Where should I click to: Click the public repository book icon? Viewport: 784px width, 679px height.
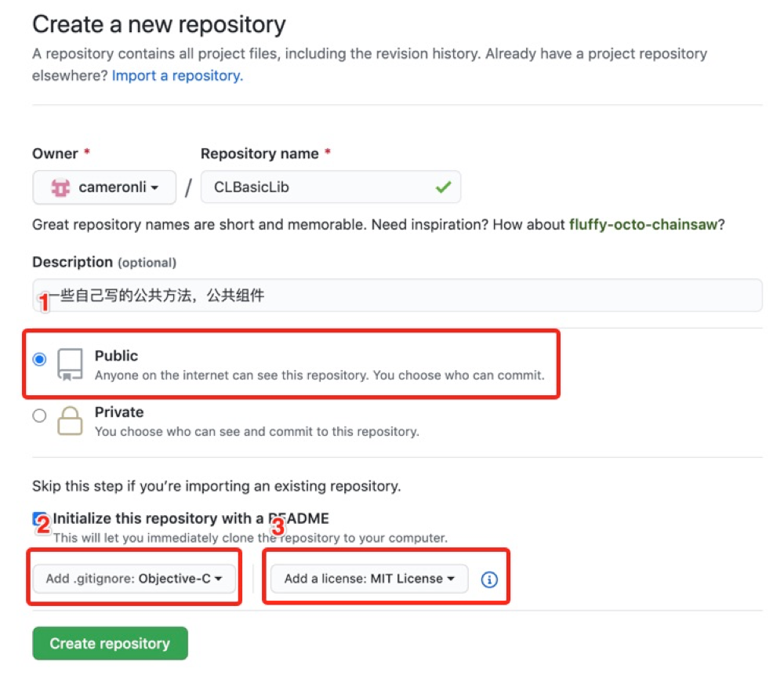pyautogui.click(x=70, y=365)
